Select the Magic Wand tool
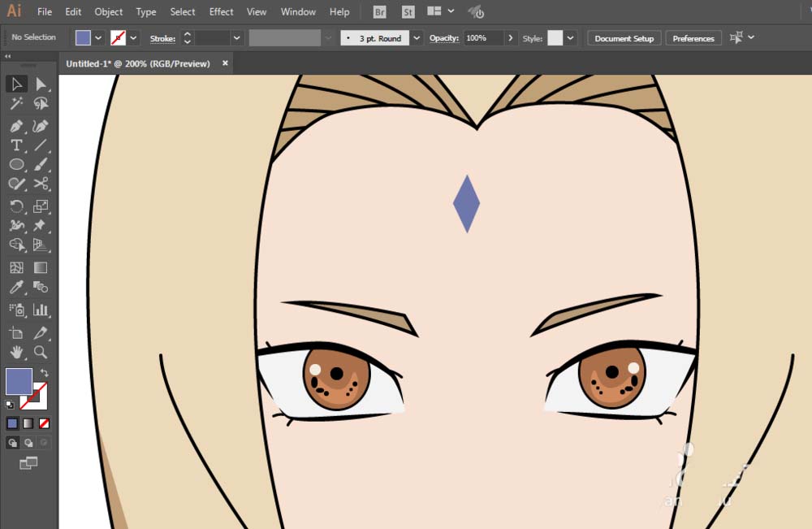Image resolution: width=812 pixels, height=529 pixels. (x=16, y=104)
